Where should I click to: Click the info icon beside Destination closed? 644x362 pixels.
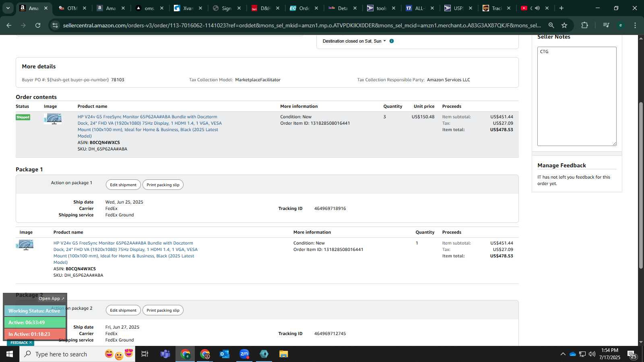point(392,41)
